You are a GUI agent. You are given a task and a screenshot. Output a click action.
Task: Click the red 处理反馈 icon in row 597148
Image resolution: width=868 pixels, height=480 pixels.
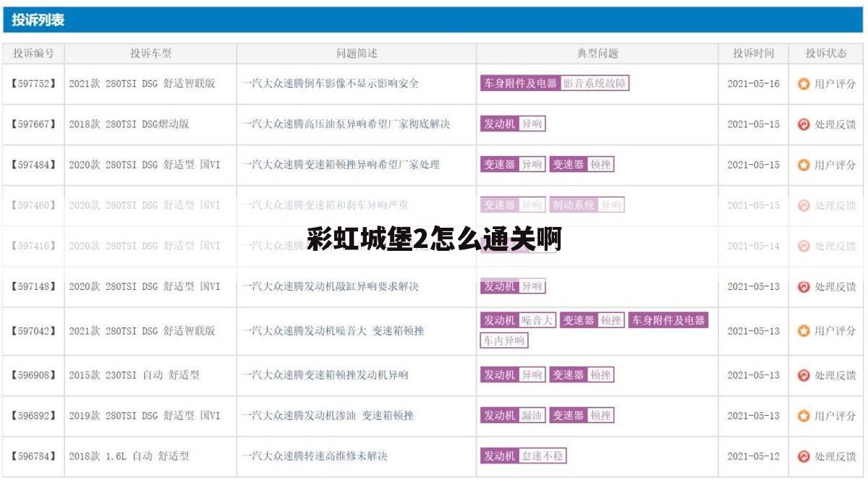click(x=804, y=287)
